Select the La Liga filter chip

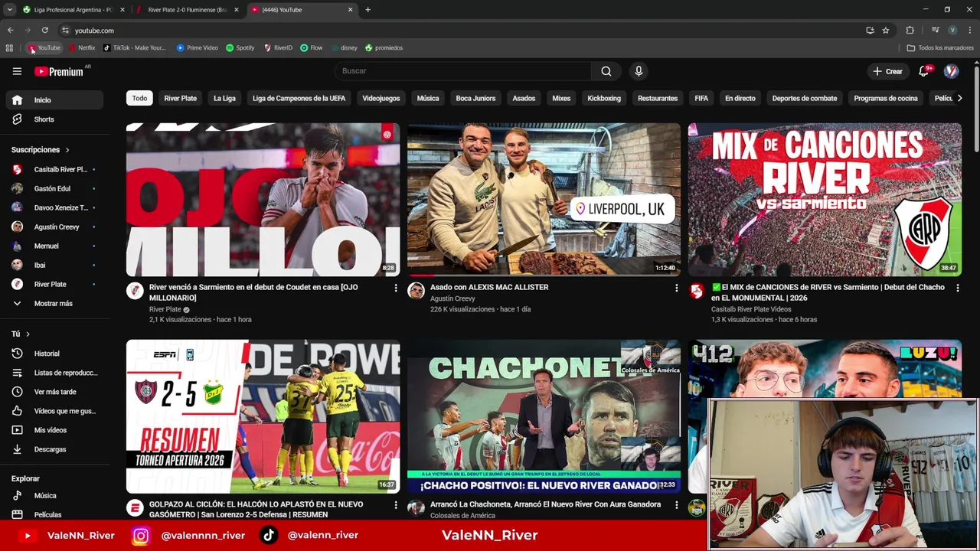tap(224, 98)
